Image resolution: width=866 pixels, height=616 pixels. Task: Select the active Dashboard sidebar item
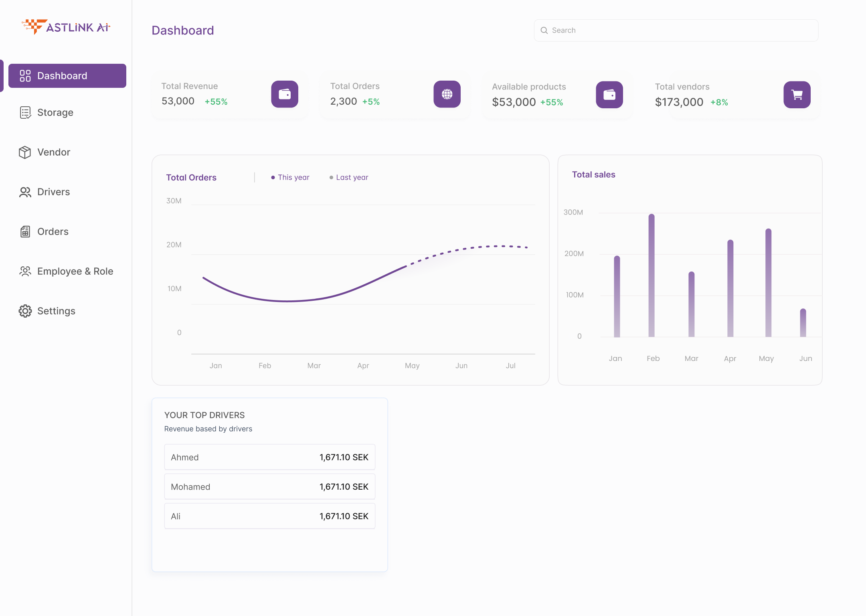[67, 76]
